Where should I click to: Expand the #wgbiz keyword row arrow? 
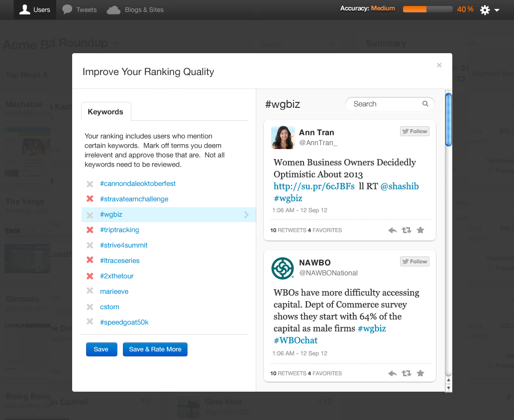click(x=246, y=215)
